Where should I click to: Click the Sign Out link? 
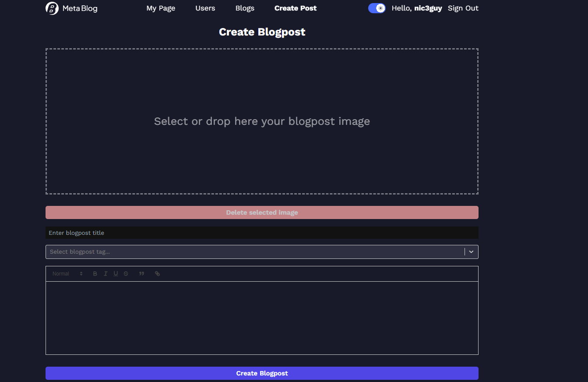(x=463, y=8)
